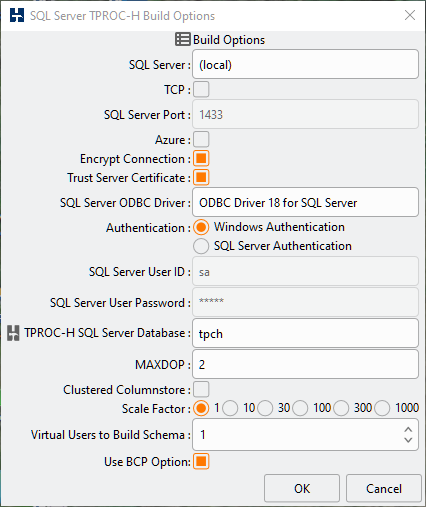
Task: Click the Clustered Columnstore label
Action: tap(127, 390)
